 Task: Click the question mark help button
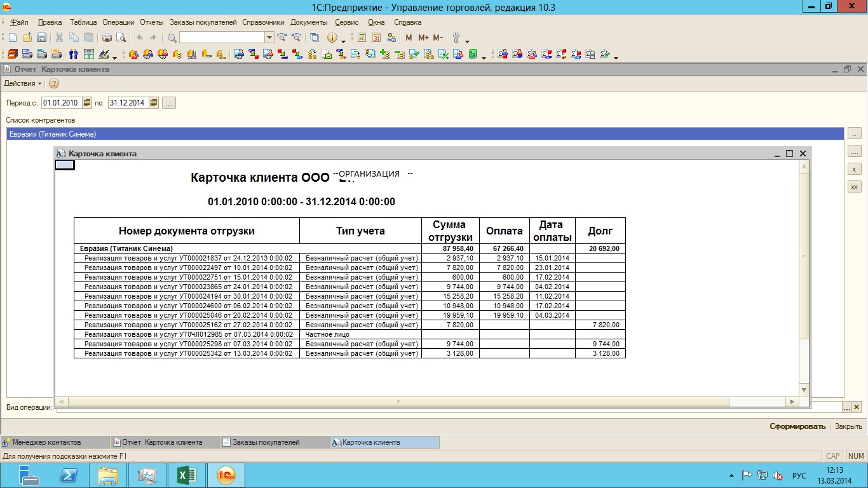(x=54, y=84)
